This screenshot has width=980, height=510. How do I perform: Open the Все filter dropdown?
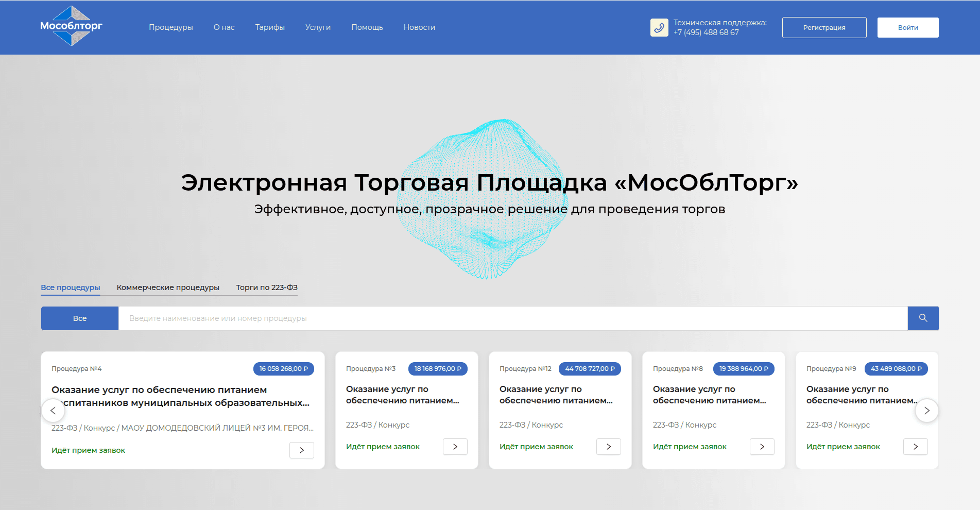click(x=80, y=318)
